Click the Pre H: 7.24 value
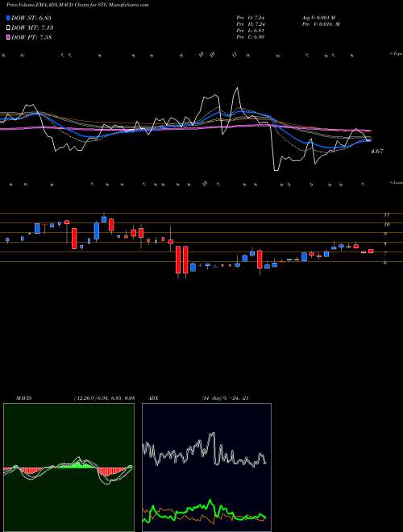 tap(251, 24)
